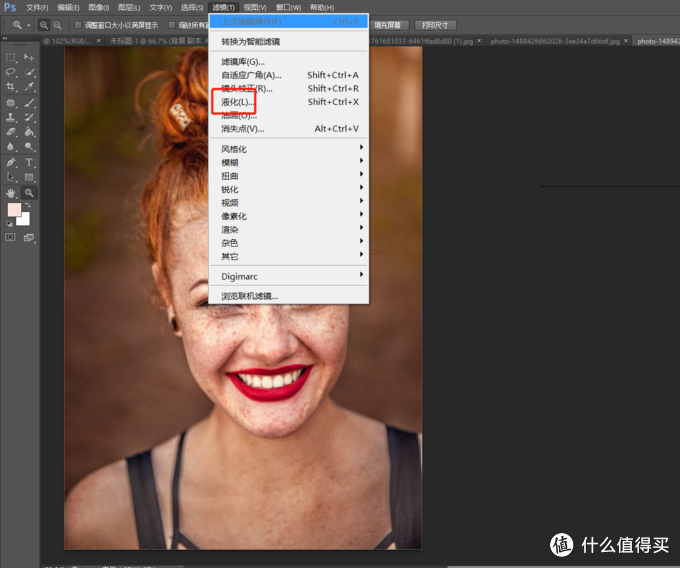
Task: Open the 编辑(E) menu
Action: (68, 7)
